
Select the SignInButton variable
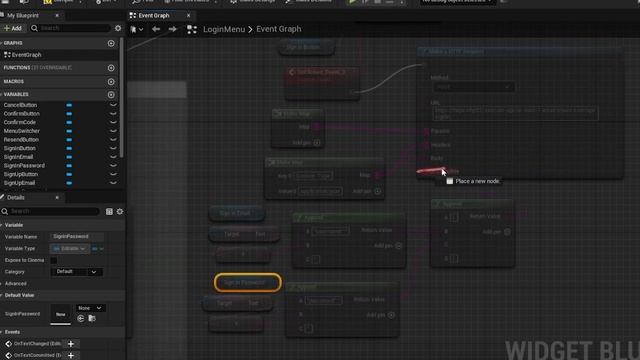pos(20,149)
